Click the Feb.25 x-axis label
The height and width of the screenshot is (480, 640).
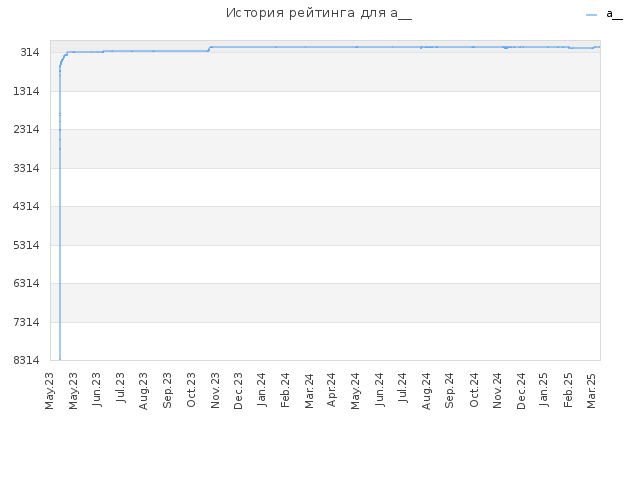(568, 390)
